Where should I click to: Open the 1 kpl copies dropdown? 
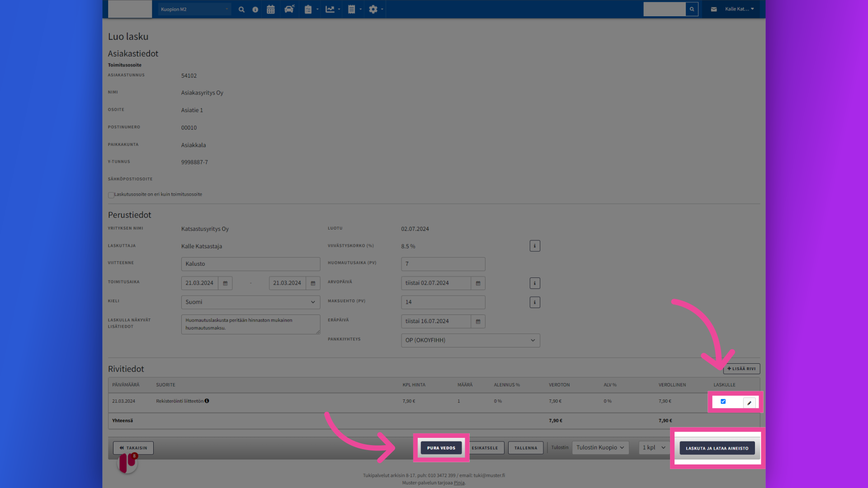coord(654,448)
